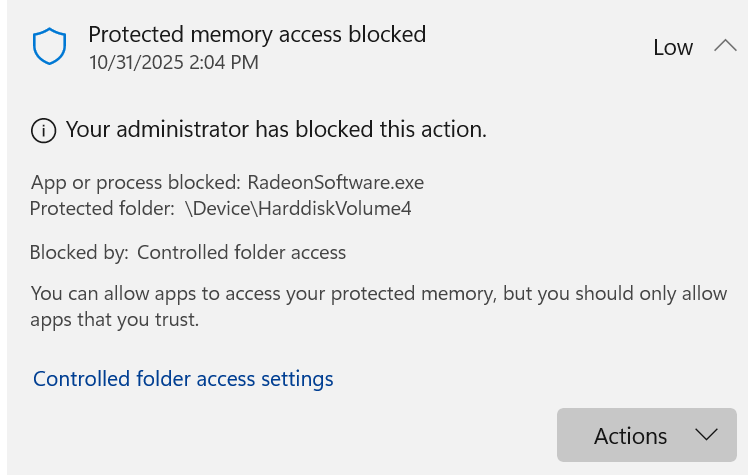Collapse the notification with the up chevron
The width and height of the screenshot is (748, 475).
coord(725,46)
